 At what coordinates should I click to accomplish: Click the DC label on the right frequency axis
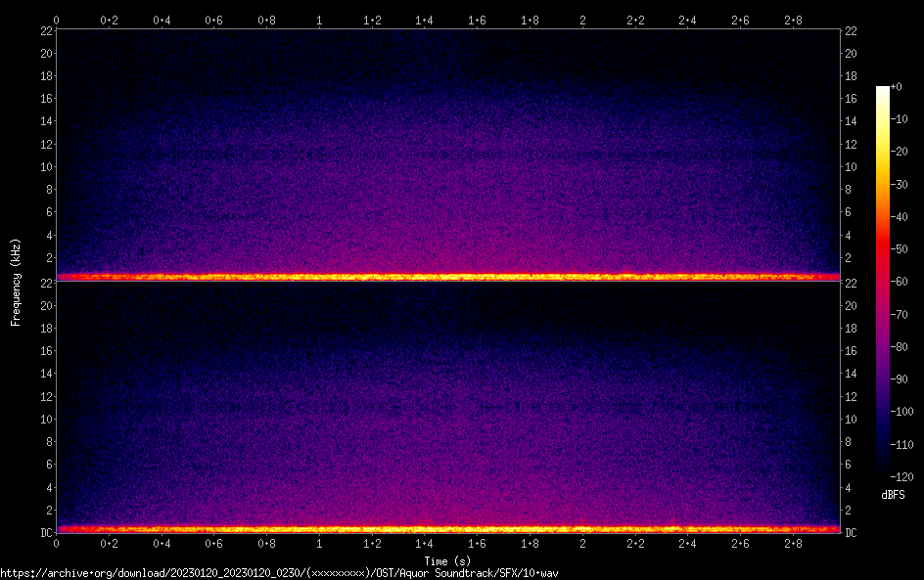[851, 533]
